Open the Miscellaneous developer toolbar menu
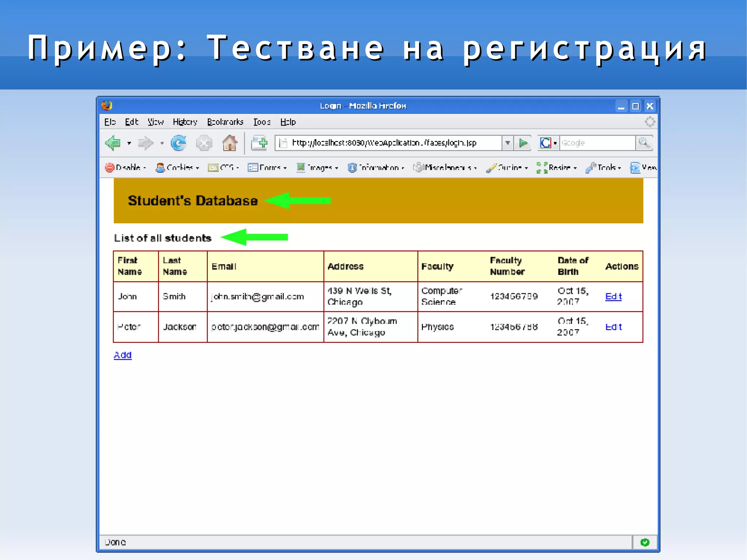The image size is (747, 560). [445, 167]
